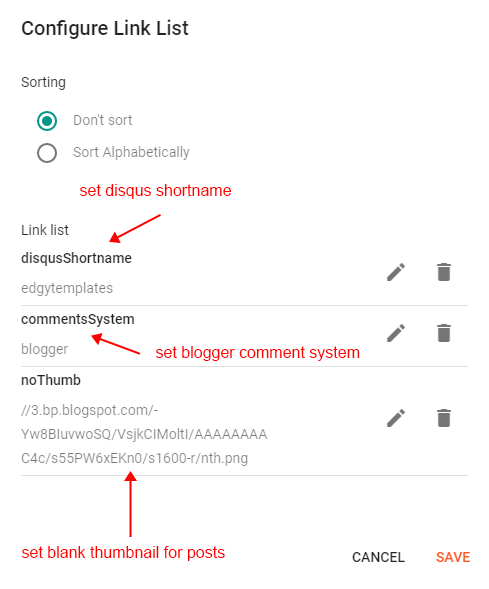Delete the commentsSystem entry with trash icon
Image resolution: width=489 pixels, height=589 pixels.
(x=444, y=333)
